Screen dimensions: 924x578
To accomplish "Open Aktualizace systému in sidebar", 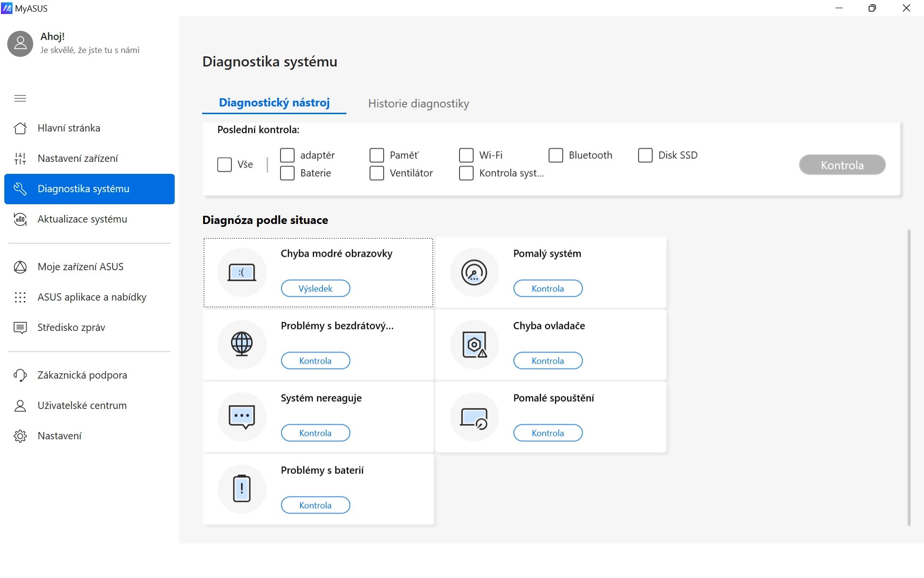I will (x=82, y=219).
